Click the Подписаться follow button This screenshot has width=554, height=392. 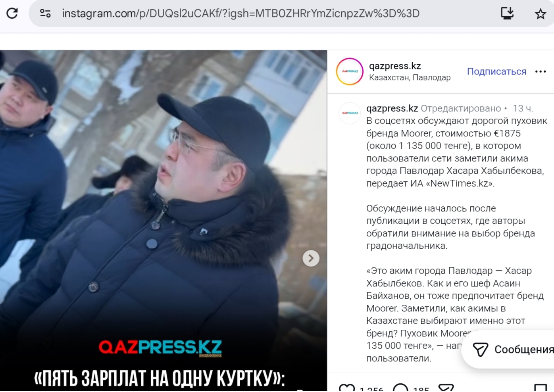coord(496,71)
